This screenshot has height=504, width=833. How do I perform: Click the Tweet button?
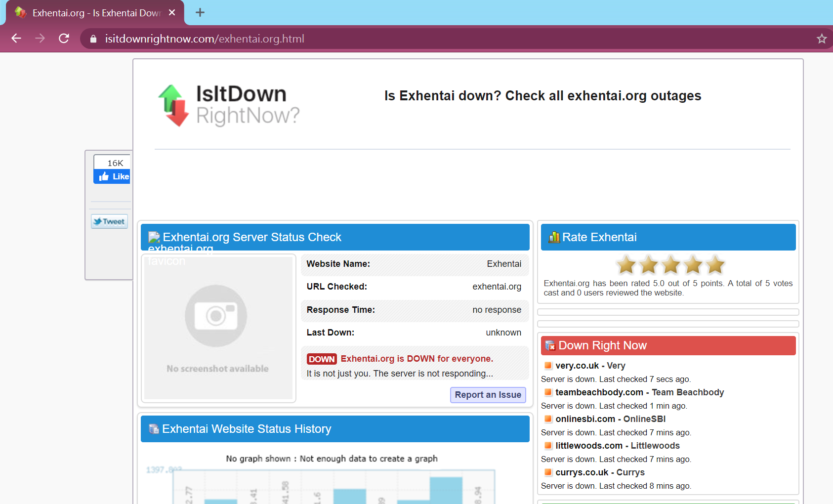tap(109, 221)
